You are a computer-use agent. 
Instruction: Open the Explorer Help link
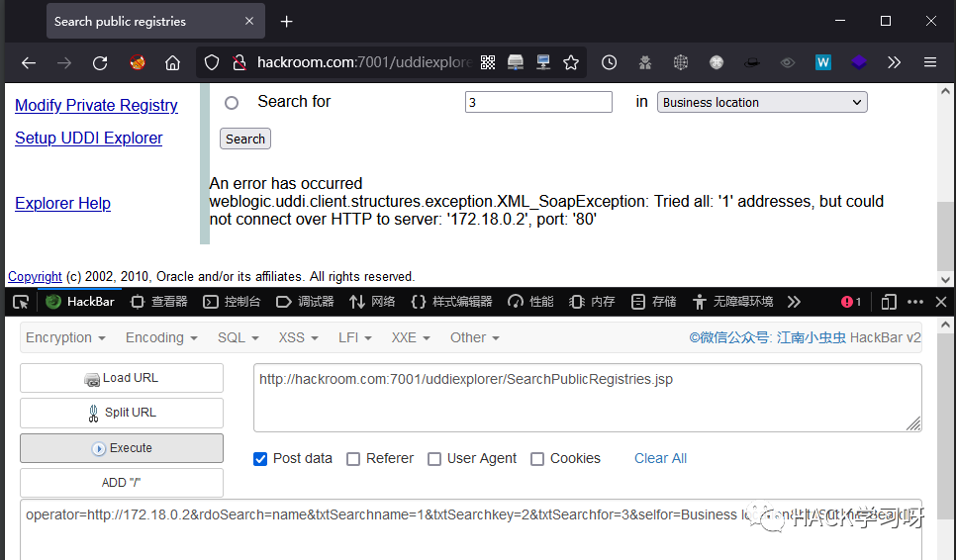62,204
